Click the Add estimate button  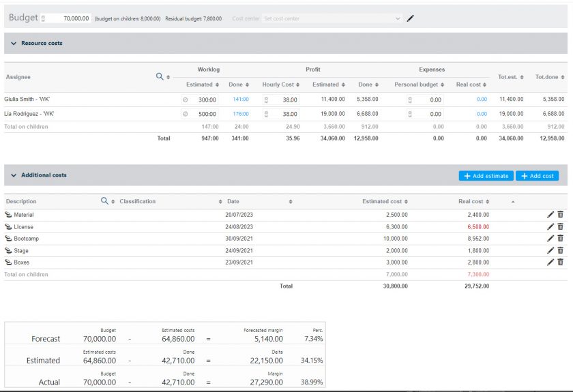486,176
